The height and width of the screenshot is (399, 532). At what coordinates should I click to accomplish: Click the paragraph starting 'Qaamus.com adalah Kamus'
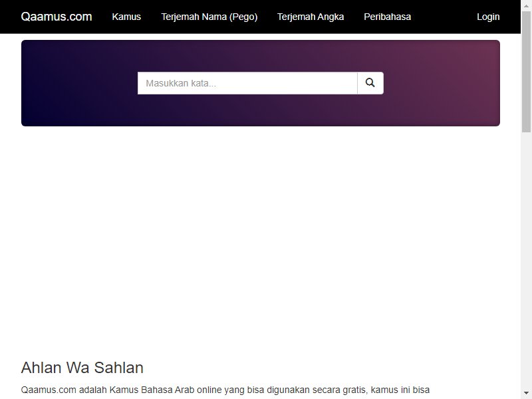point(225,390)
